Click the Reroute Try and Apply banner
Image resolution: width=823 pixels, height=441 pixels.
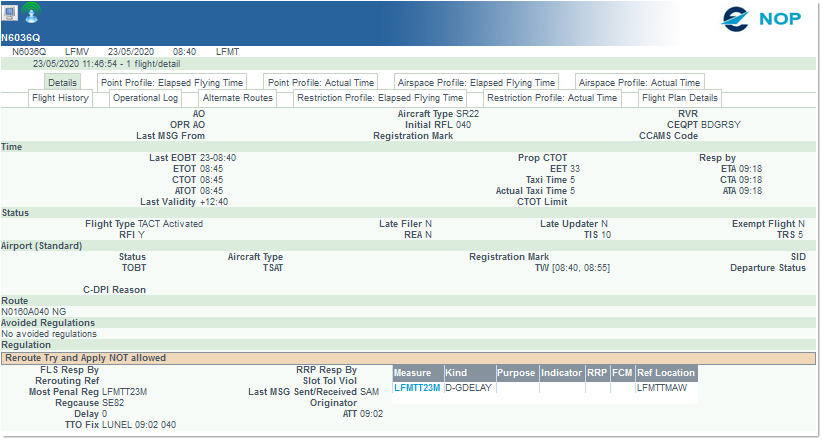(x=86, y=357)
